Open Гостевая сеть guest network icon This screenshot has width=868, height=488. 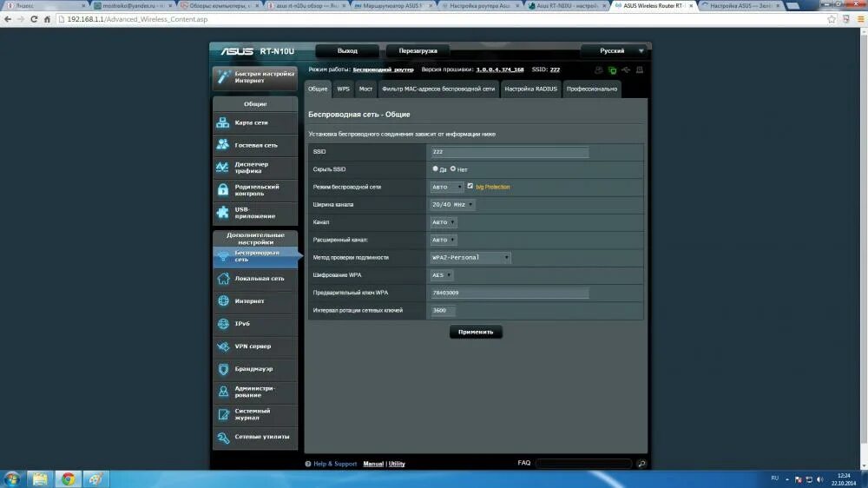222,144
